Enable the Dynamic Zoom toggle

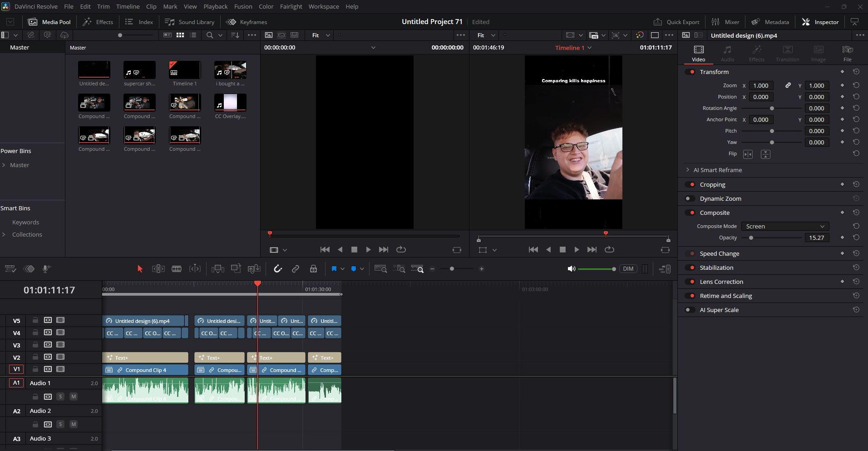690,198
